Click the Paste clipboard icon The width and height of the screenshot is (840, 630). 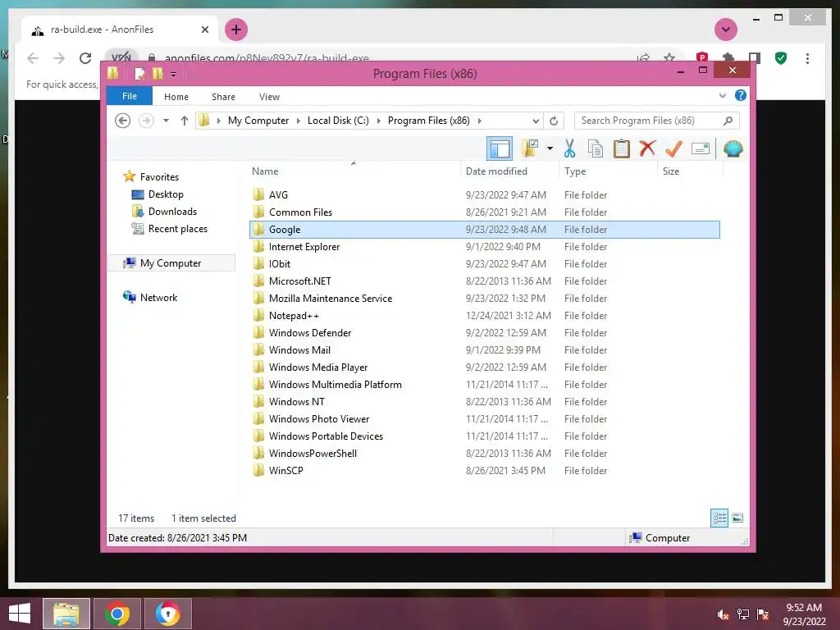(x=622, y=148)
